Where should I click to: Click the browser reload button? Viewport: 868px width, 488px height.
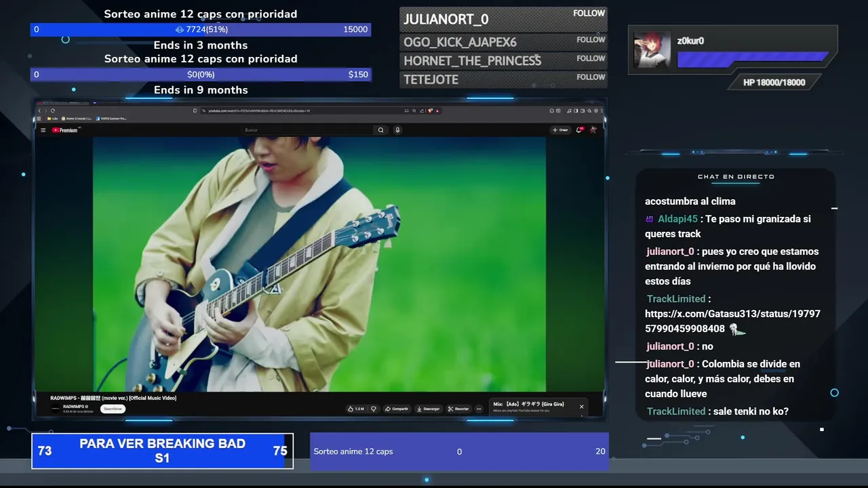pos(53,110)
